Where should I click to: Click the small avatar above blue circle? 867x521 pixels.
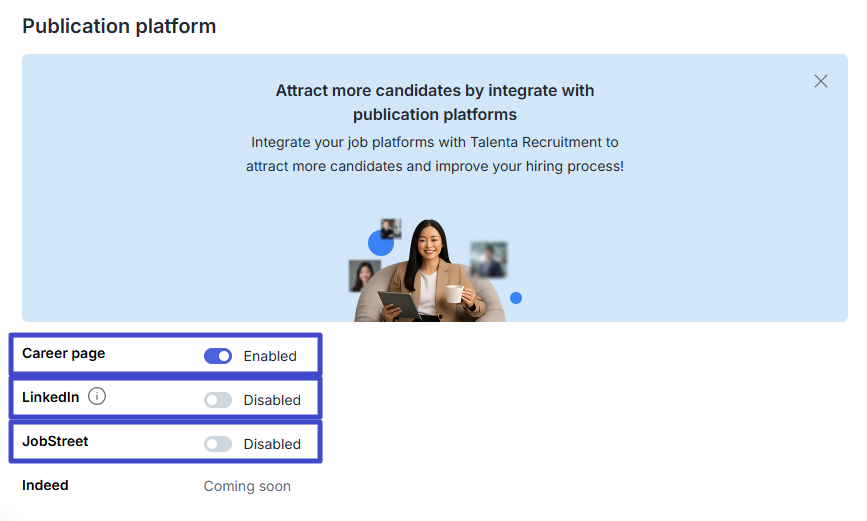click(x=391, y=228)
